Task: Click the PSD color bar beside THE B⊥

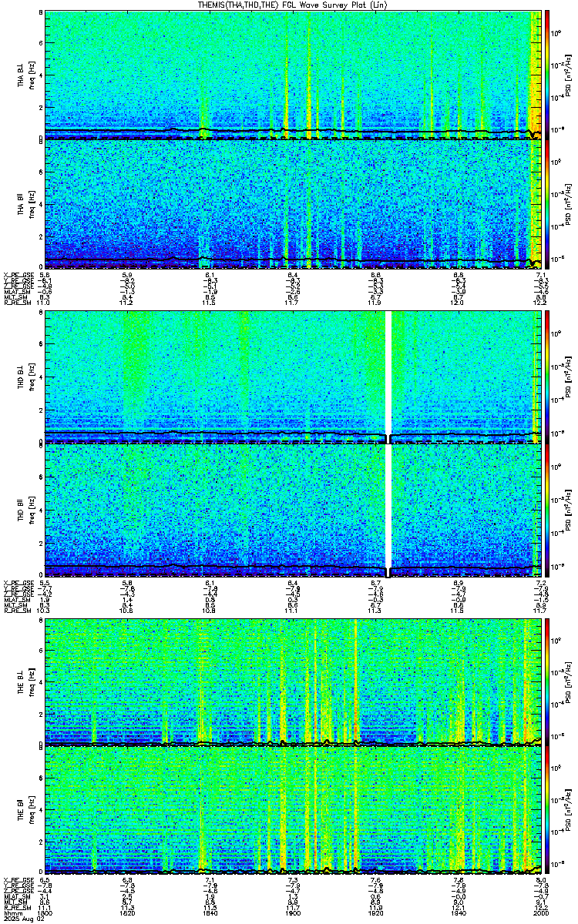Action: point(547,681)
